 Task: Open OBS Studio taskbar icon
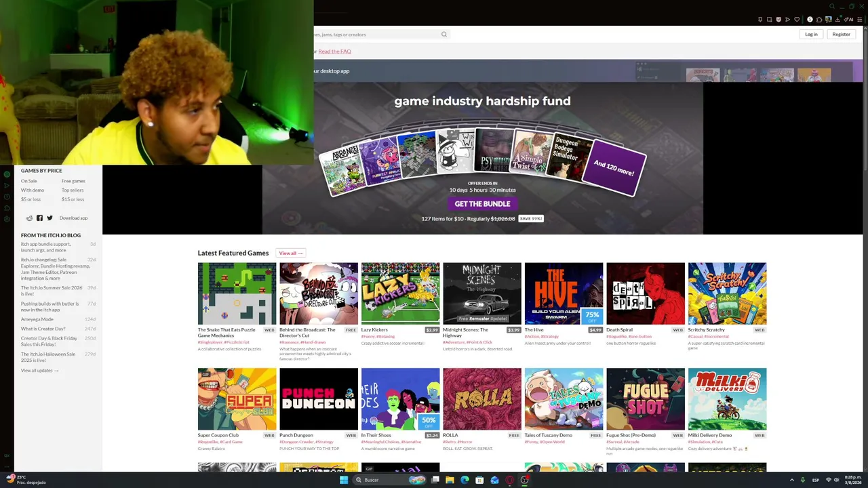(x=525, y=480)
